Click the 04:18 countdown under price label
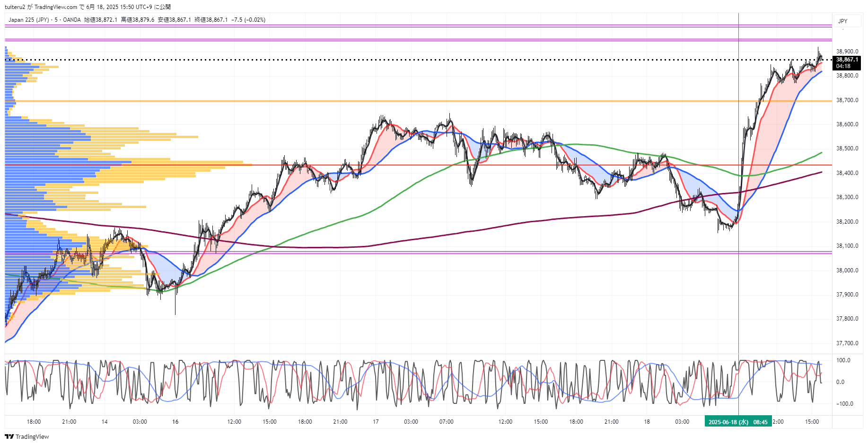The image size is (868, 445). point(843,66)
